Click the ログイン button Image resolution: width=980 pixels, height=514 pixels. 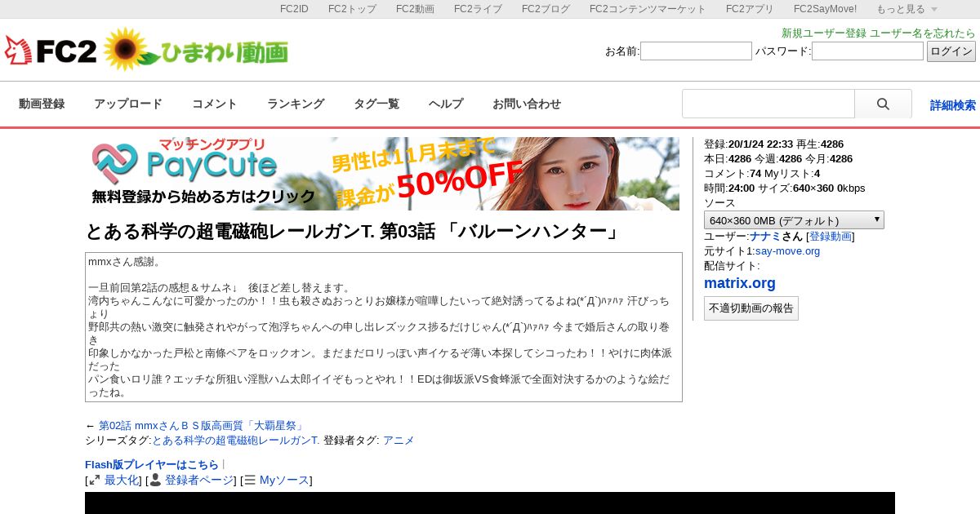(951, 51)
